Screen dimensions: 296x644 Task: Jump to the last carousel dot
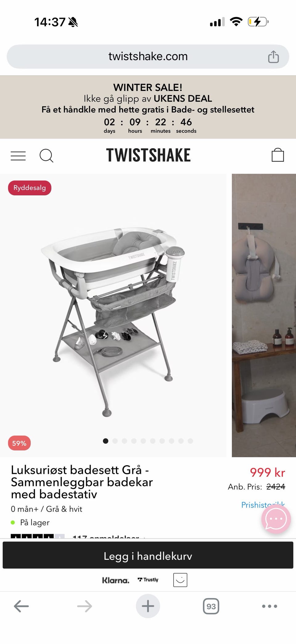[x=190, y=441]
